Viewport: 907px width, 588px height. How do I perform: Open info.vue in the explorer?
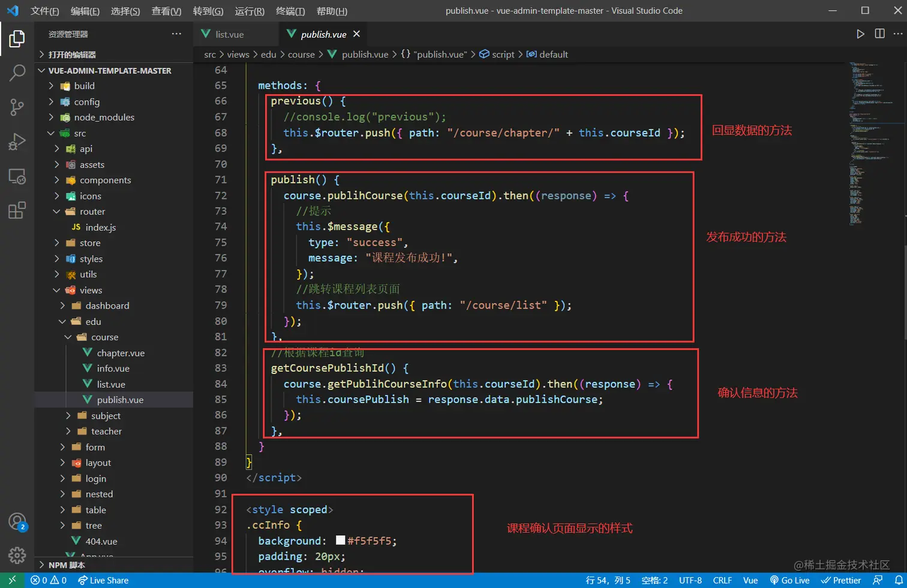114,369
